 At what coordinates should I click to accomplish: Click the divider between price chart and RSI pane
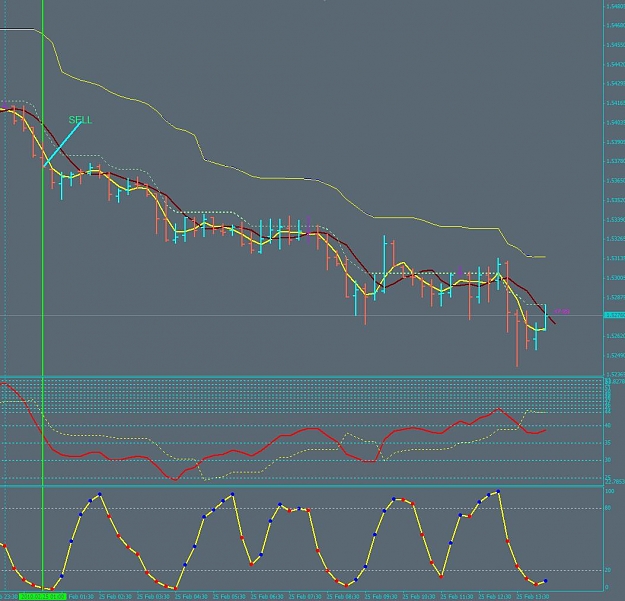[x=302, y=377]
